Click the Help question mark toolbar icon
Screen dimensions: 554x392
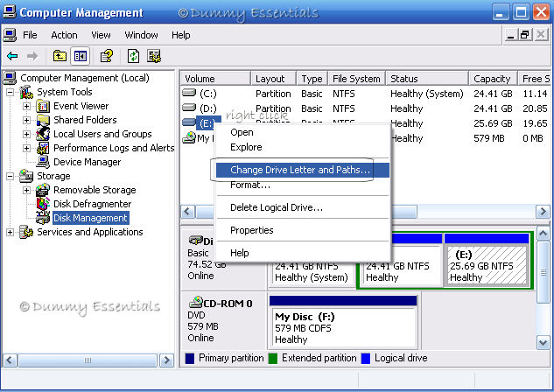[107, 56]
